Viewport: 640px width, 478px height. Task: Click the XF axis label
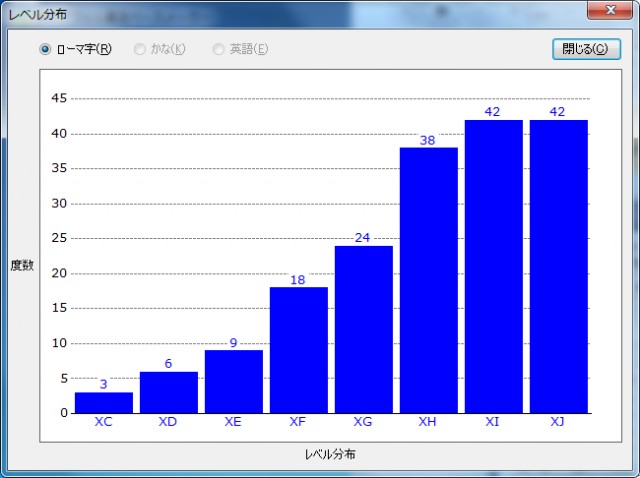pos(298,422)
